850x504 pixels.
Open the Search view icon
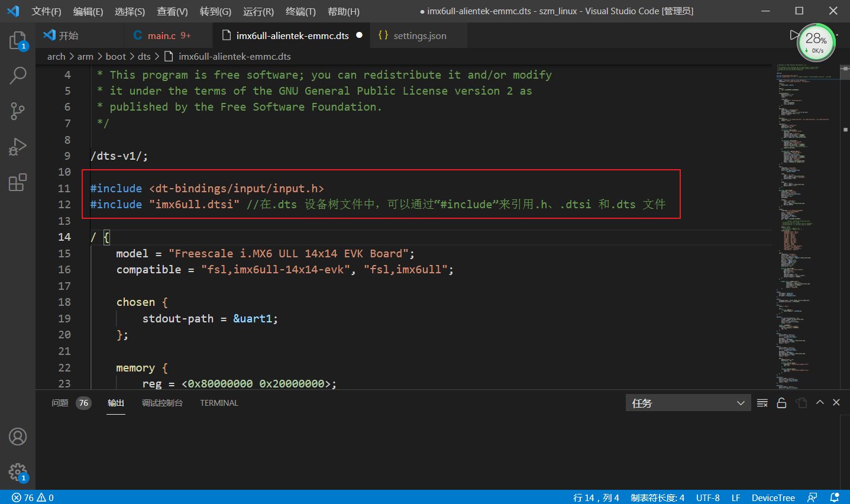(18, 75)
